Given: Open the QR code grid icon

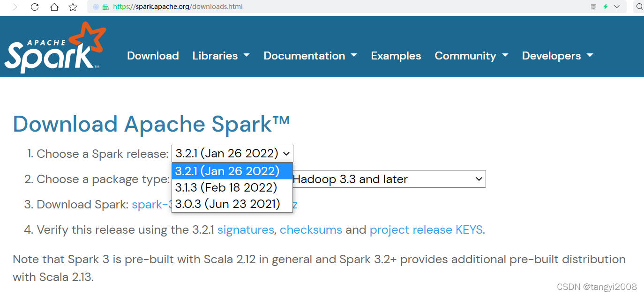Looking at the screenshot, I should pos(593,7).
